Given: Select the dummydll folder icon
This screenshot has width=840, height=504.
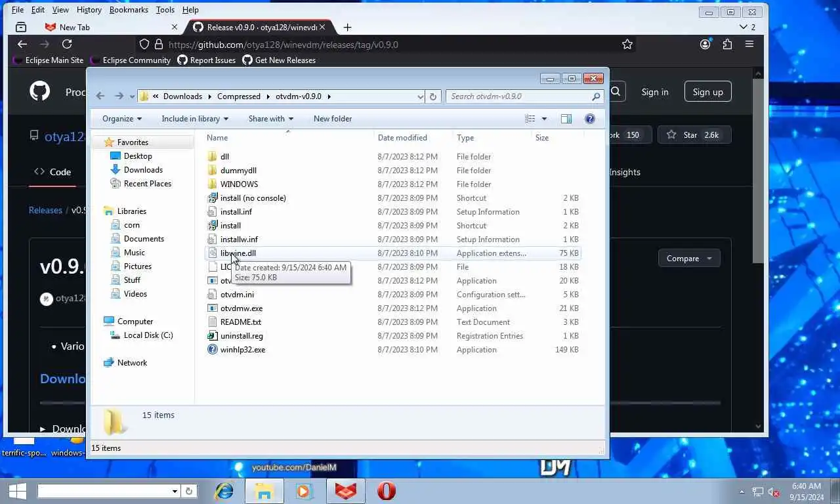Looking at the screenshot, I should click(212, 171).
